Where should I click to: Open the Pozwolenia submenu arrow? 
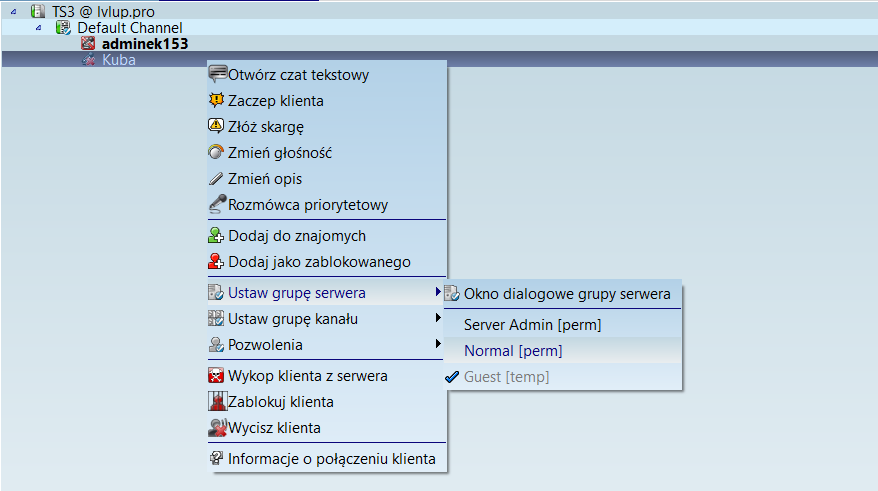coord(438,345)
